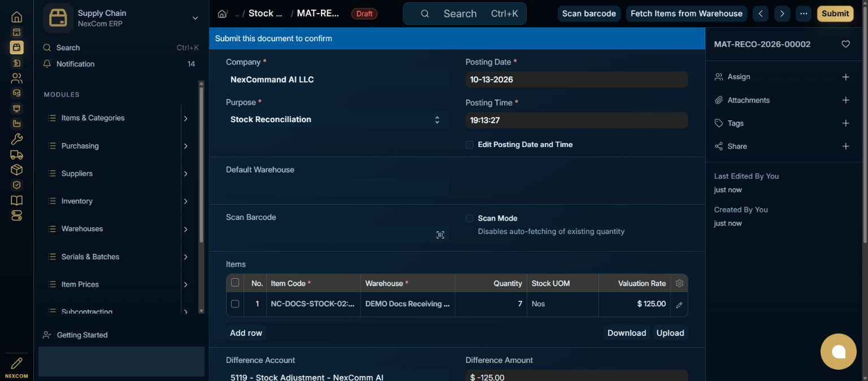
Task: Open the dollar-sign accounting rail icon
Action: [16, 63]
